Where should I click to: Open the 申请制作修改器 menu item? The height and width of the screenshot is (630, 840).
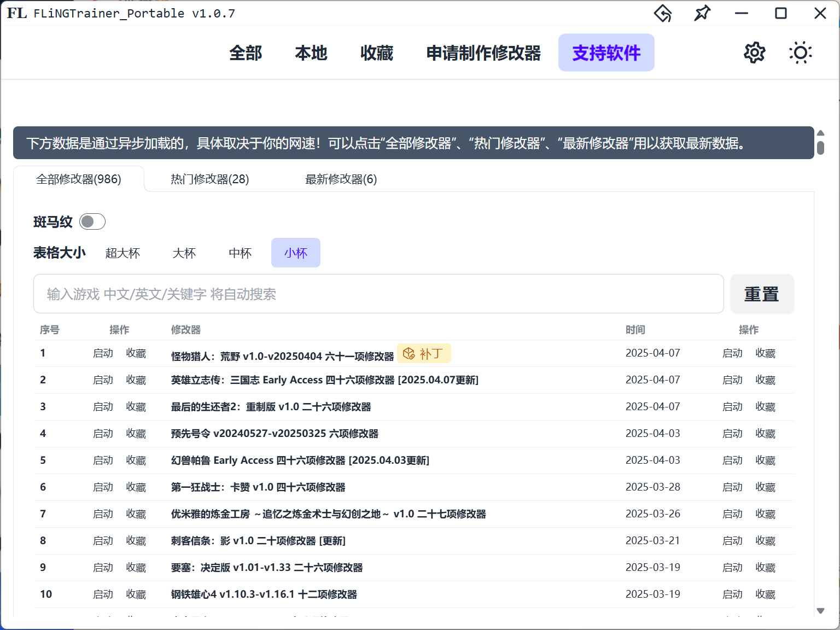coord(483,52)
